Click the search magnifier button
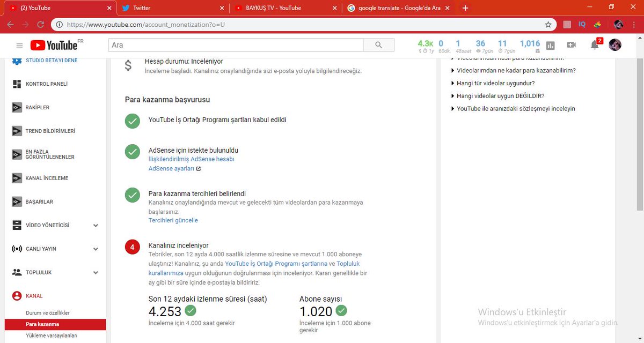 (379, 46)
